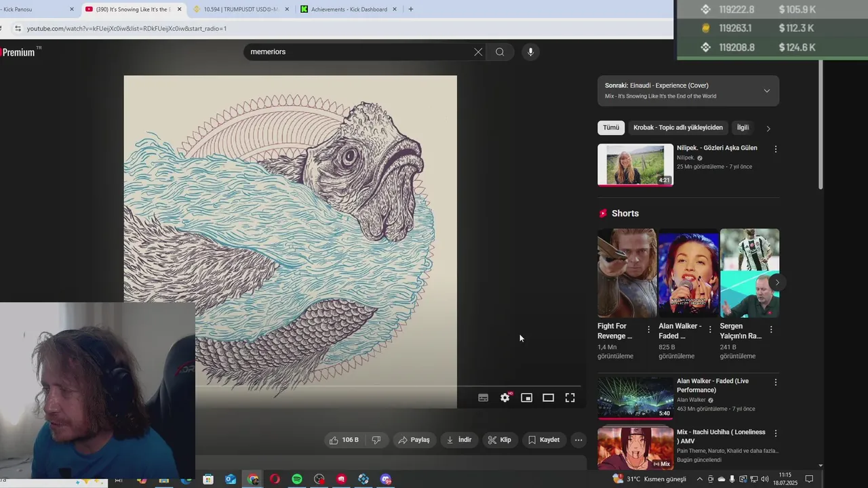Image resolution: width=868 pixels, height=488 pixels.
Task: Open Opera from the taskbar
Action: (x=275, y=479)
